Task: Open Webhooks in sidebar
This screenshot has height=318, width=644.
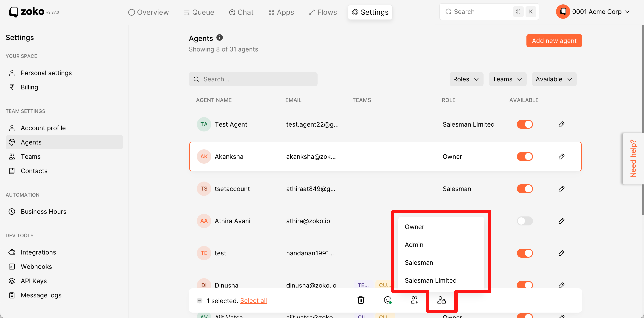Action: pos(64,266)
